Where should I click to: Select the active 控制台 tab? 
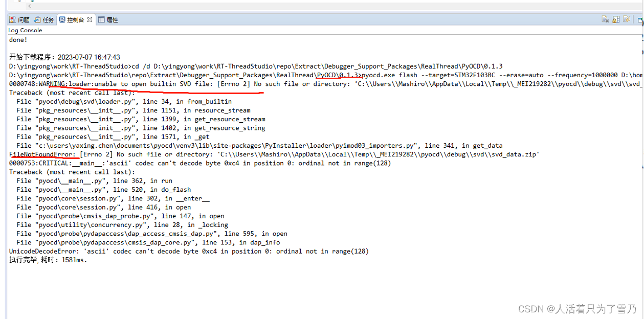(77, 19)
